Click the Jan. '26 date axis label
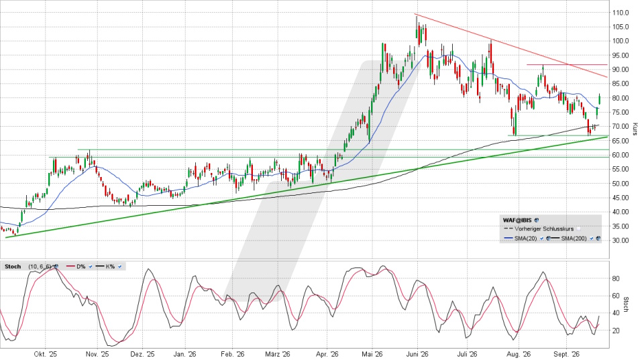Image resolution: width=644 pixels, height=362 pixels. [185, 354]
